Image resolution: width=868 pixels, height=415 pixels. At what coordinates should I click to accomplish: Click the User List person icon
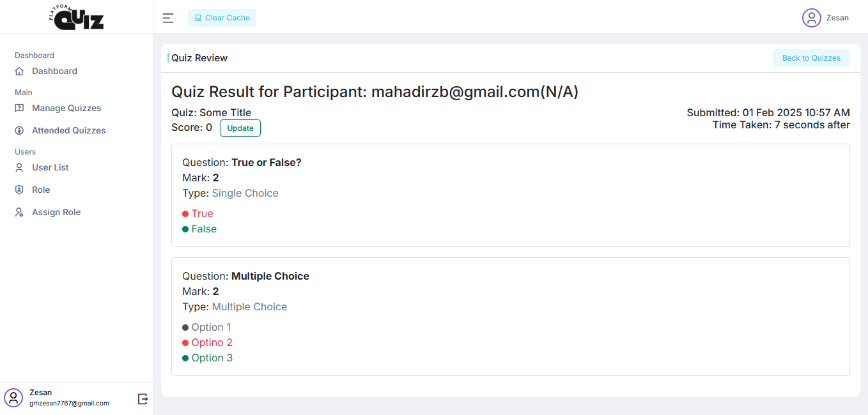coord(19,167)
